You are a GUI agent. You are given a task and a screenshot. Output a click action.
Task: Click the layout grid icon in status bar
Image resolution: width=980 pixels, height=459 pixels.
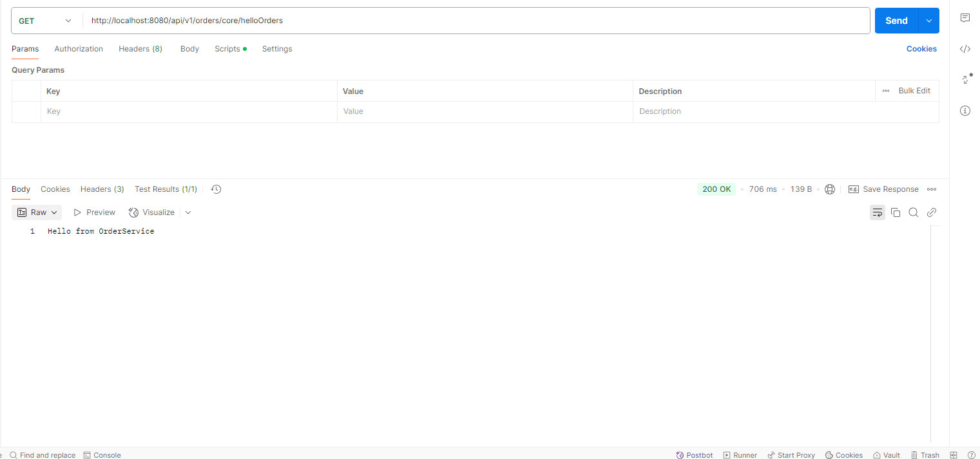954,455
